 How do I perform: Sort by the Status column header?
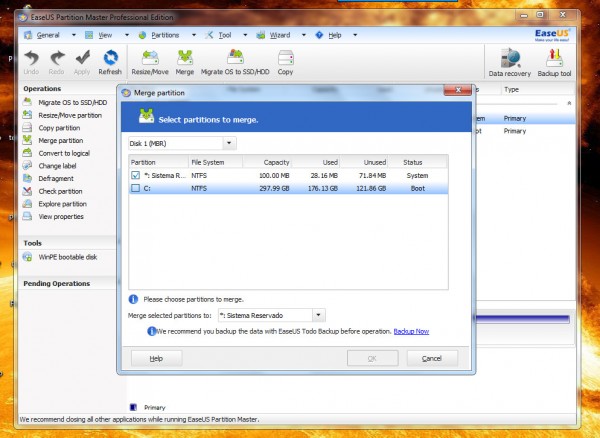[417, 162]
